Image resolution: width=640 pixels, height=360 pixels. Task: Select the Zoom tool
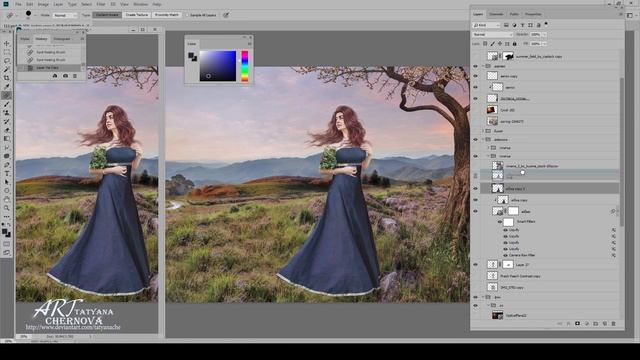7,208
